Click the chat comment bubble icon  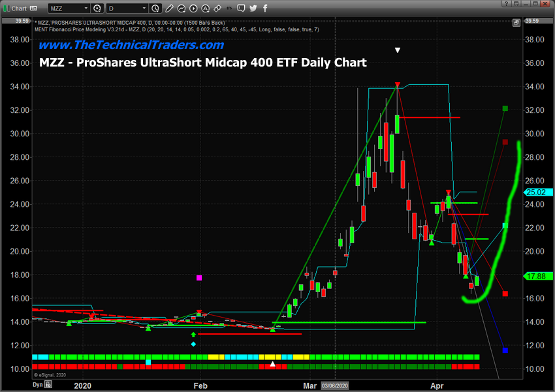[241, 8]
